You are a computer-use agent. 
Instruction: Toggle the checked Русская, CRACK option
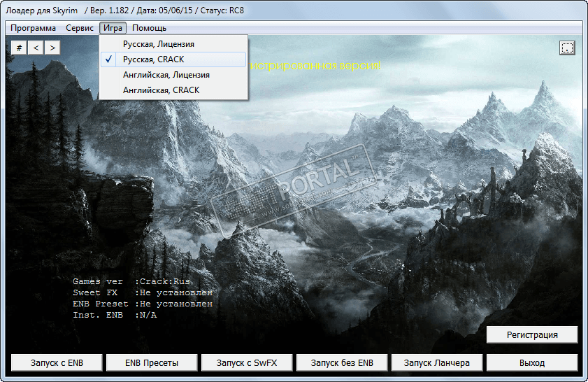173,59
